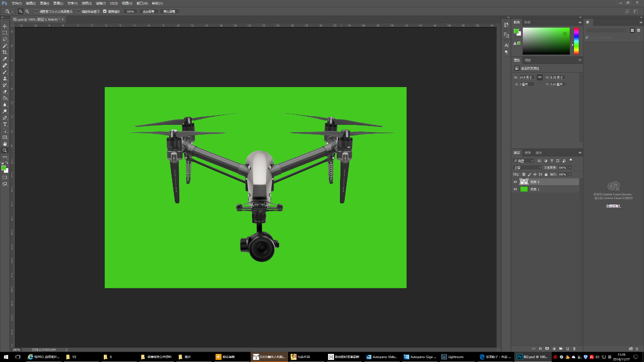Select the History Brush tool
Screen dimensions: 644x362
[x=5, y=85]
